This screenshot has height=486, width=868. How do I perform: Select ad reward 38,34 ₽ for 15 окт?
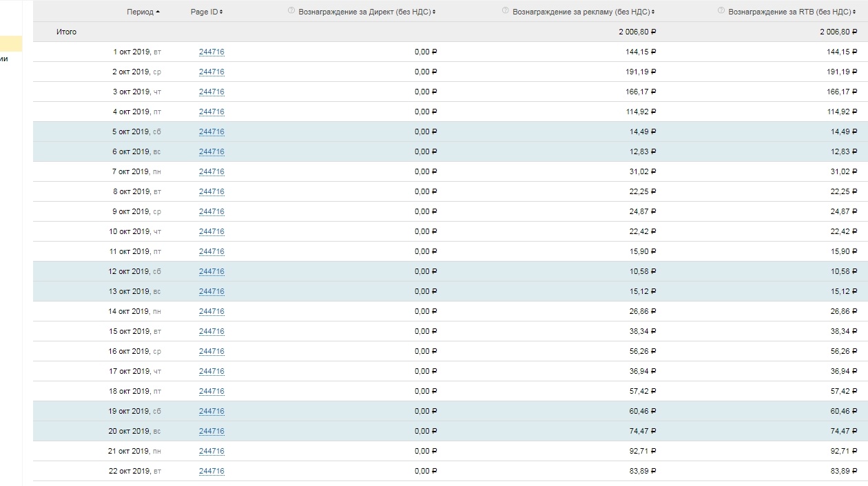click(643, 331)
